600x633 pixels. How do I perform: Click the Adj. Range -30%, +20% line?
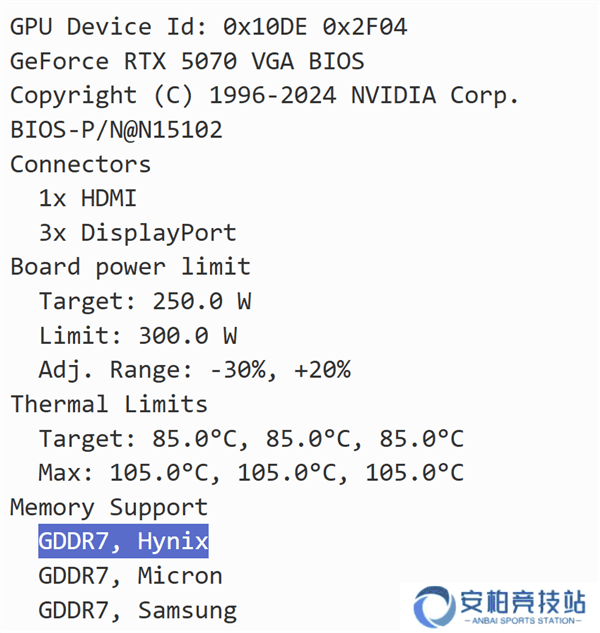[195, 370]
